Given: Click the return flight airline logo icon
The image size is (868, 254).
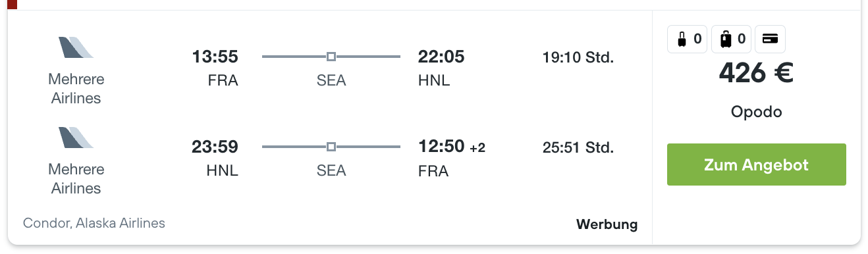Looking at the screenshot, I should click(76, 138).
